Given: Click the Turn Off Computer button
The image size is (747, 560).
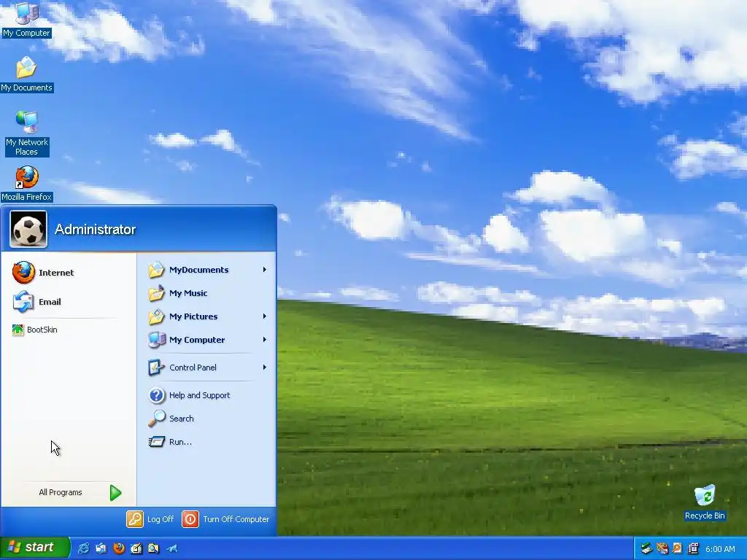Looking at the screenshot, I should click(x=226, y=519).
